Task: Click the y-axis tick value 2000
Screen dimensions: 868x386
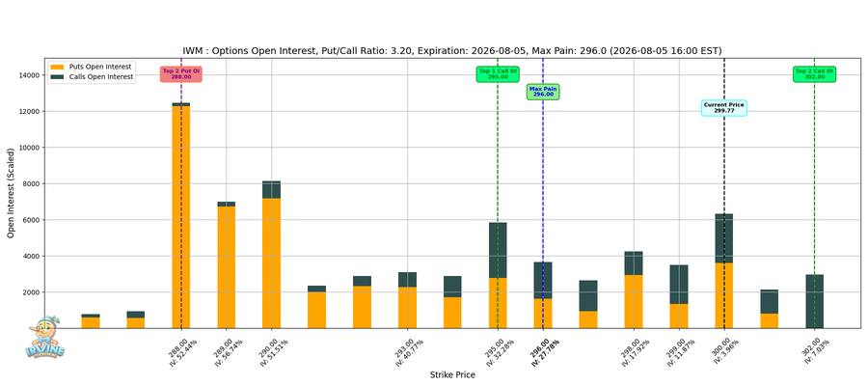Action: coord(32,292)
